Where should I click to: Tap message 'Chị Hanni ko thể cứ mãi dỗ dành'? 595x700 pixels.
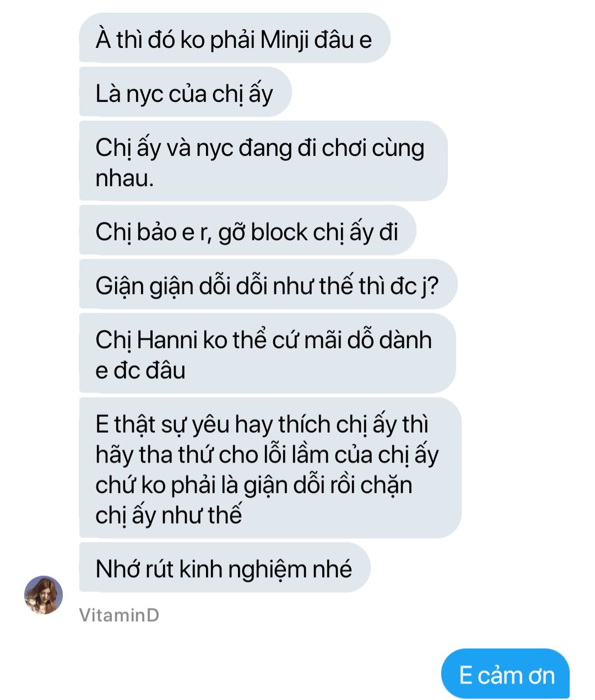pos(268,353)
